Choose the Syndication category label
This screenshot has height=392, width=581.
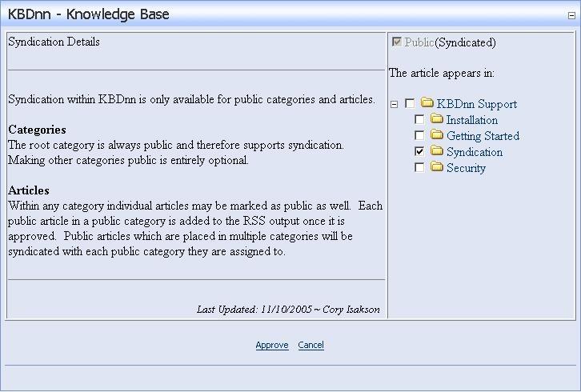point(474,152)
